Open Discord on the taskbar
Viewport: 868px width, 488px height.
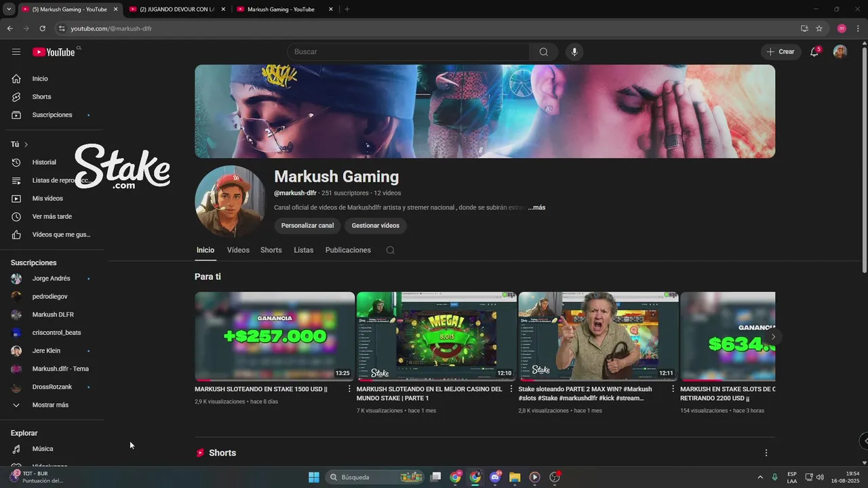[495, 477]
